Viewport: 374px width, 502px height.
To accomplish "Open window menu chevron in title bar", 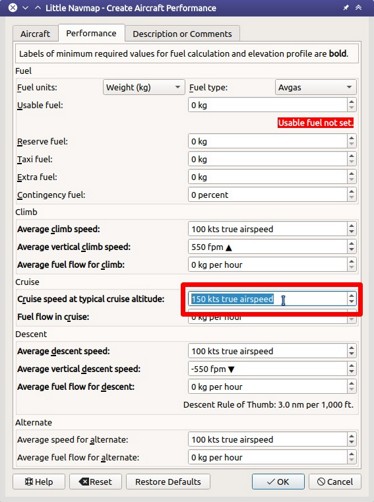I will pyautogui.click(x=26, y=8).
